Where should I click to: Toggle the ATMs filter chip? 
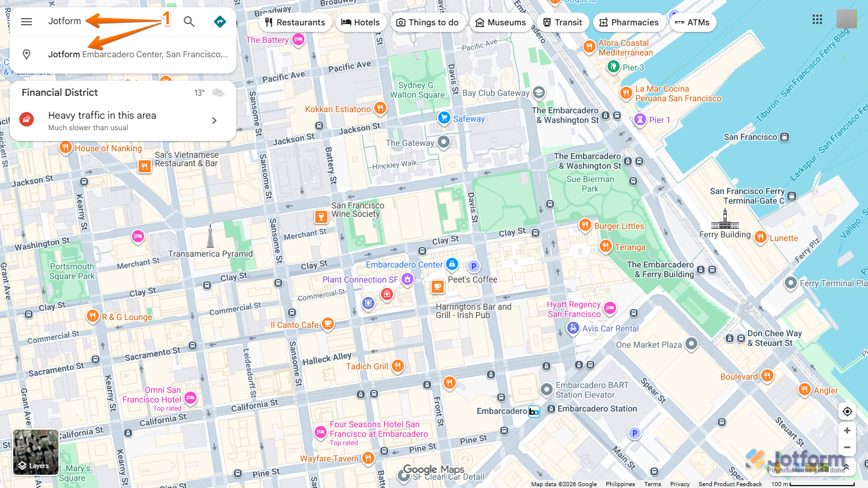tap(693, 22)
